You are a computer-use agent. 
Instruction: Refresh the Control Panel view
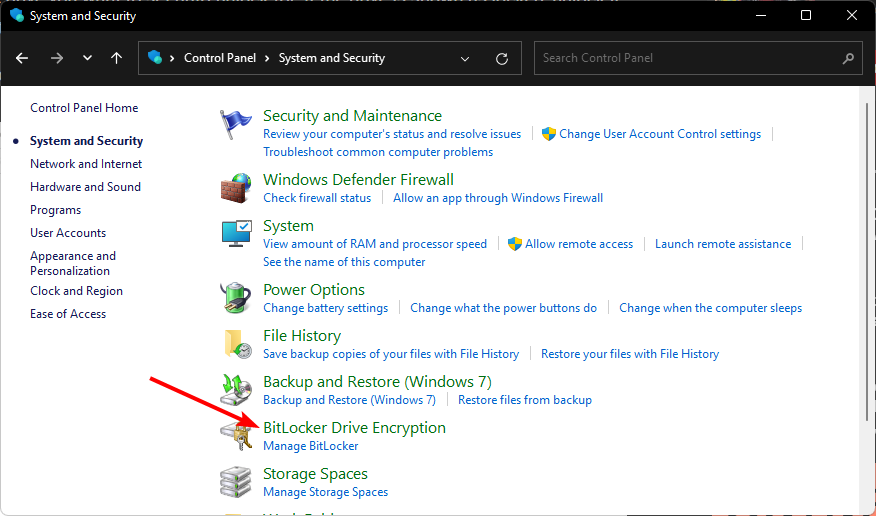pyautogui.click(x=502, y=58)
